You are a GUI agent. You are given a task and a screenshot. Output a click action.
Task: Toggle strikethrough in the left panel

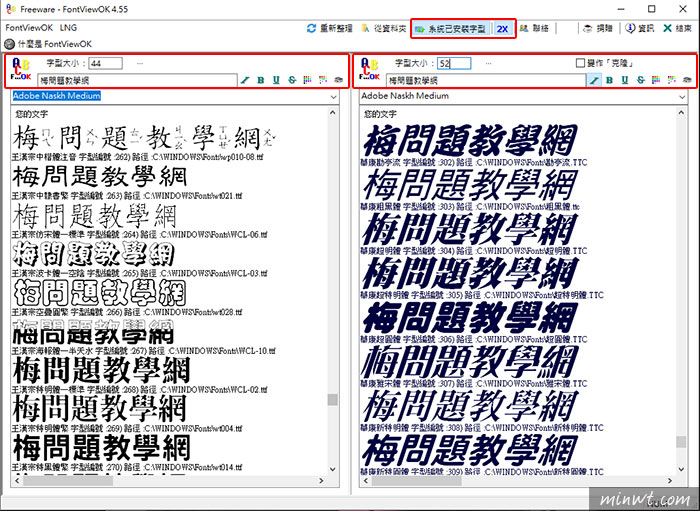(x=292, y=80)
